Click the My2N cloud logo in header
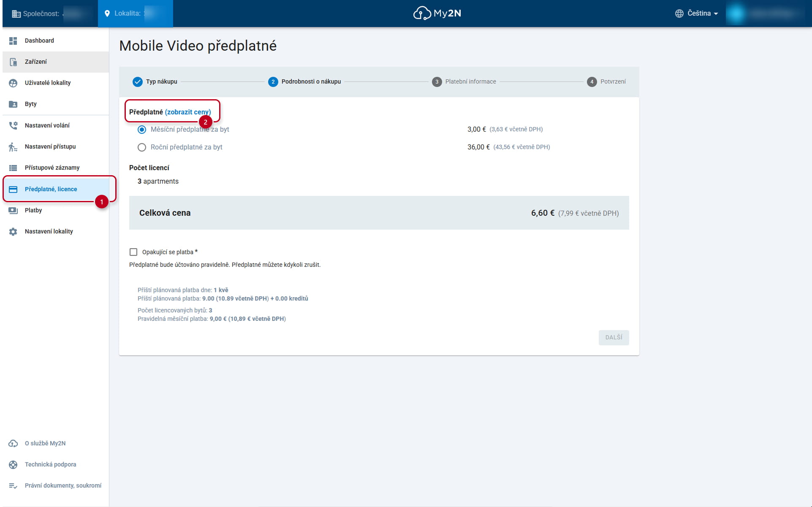This screenshot has width=812, height=507. [437, 13]
